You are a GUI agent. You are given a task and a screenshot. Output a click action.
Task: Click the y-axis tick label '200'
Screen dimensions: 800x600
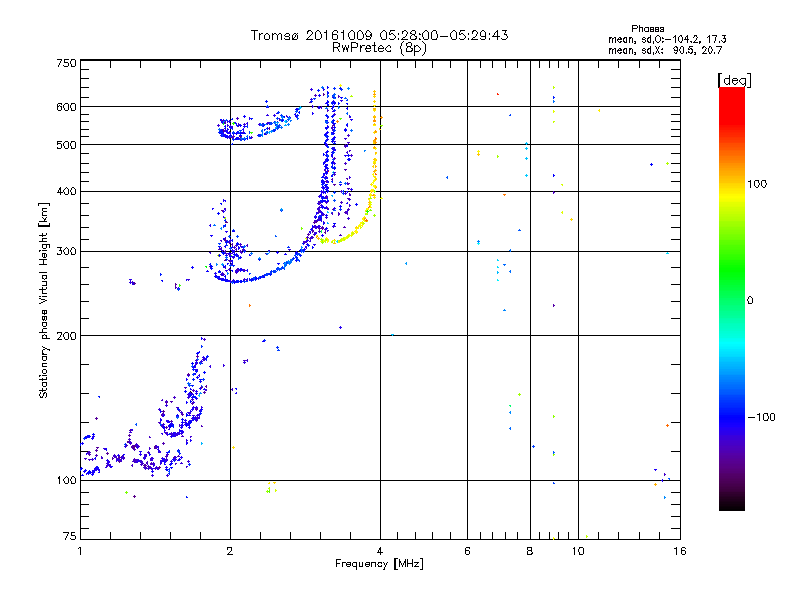[66, 336]
